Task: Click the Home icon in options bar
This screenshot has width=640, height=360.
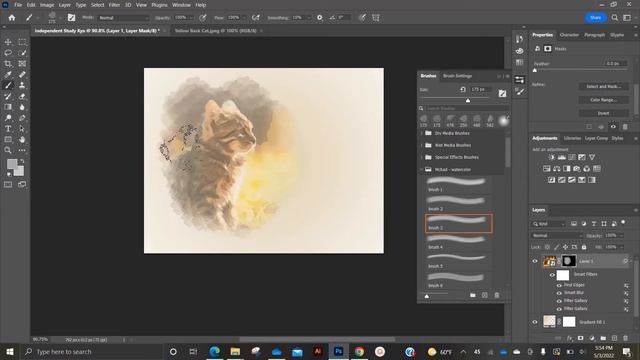Action: (x=12, y=18)
